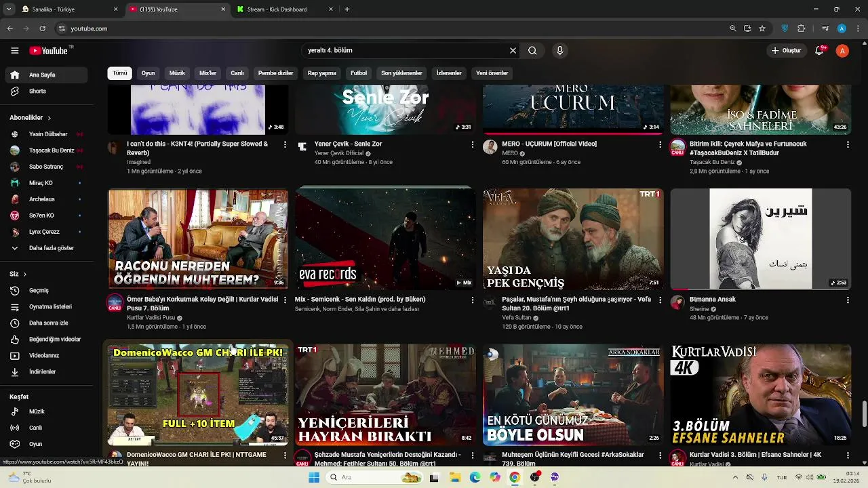Select the İzlenenler chip
This screenshot has width=868, height=488.
449,73
